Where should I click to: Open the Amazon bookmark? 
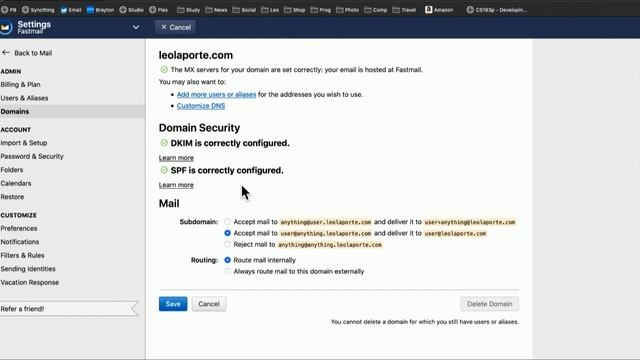click(439, 10)
